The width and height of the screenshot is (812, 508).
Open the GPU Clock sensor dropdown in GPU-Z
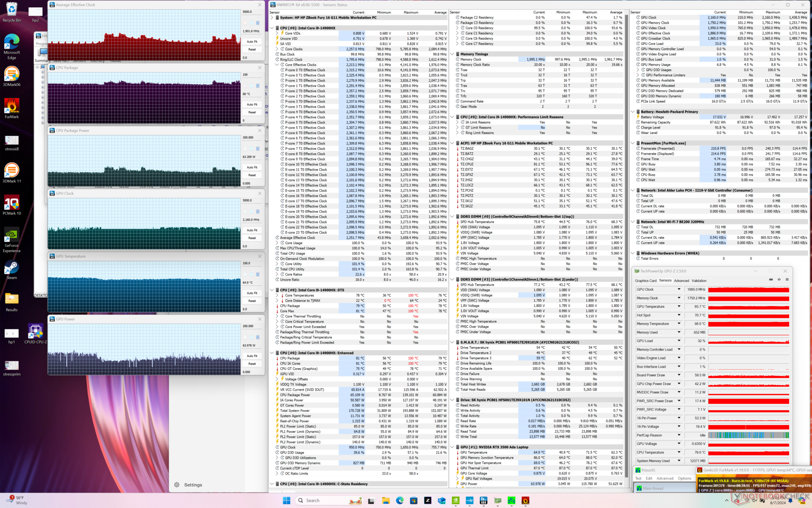[x=679, y=289]
